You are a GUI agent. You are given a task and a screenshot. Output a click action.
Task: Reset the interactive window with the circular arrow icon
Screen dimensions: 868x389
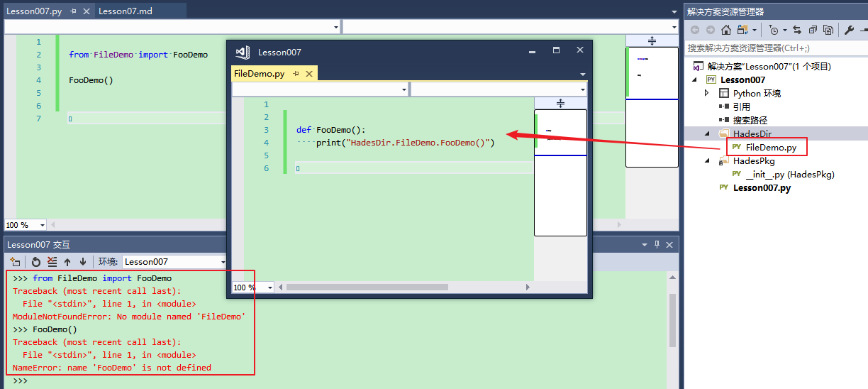(37, 262)
